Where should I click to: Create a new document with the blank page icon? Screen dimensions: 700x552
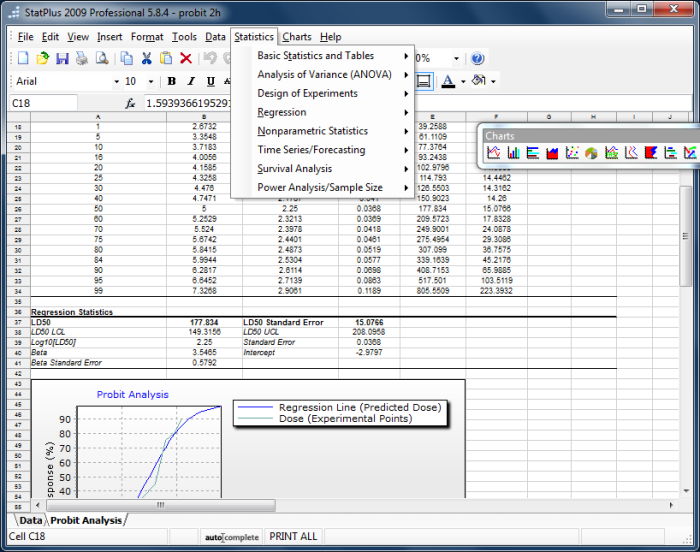click(22, 59)
